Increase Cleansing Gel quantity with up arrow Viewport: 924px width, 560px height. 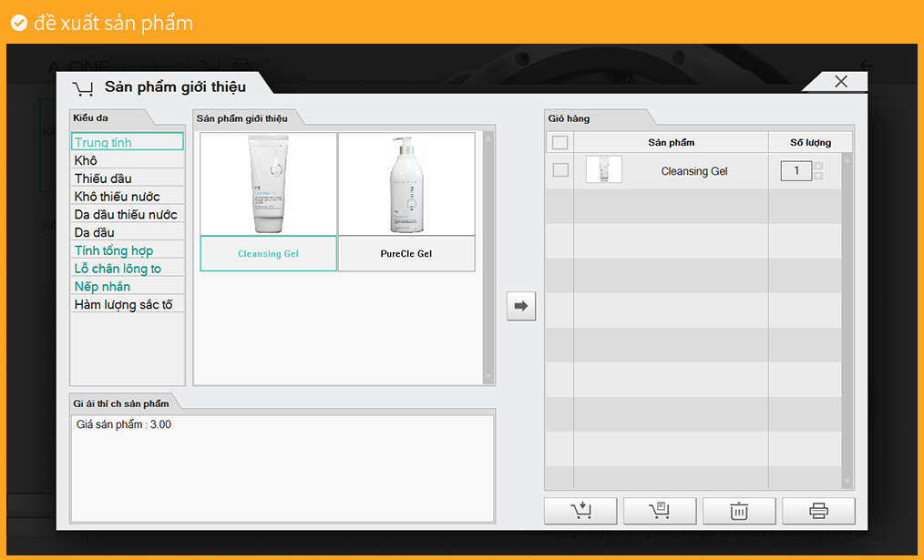[x=818, y=166]
